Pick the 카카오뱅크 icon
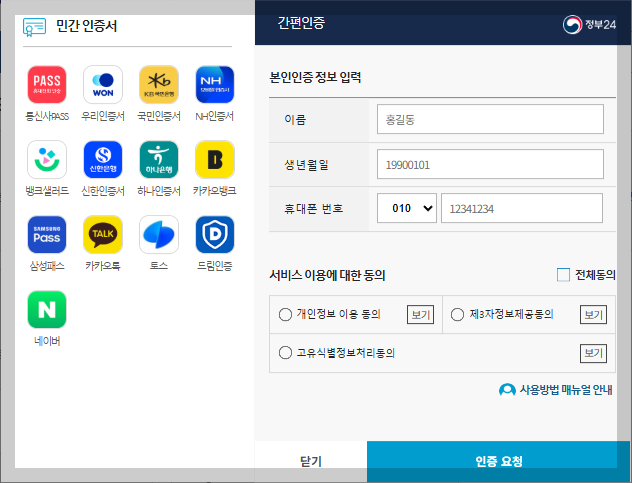Screen dimensions: 632x483 click(215, 160)
